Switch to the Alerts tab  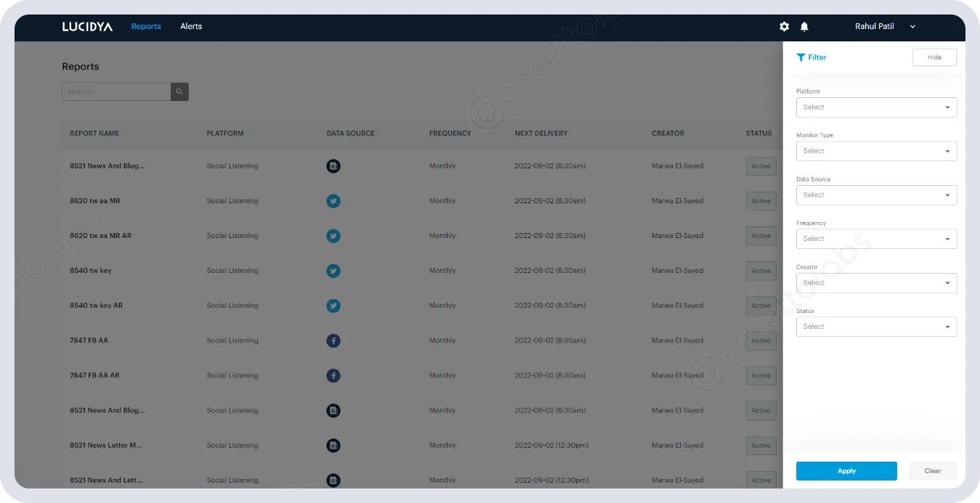click(x=191, y=27)
